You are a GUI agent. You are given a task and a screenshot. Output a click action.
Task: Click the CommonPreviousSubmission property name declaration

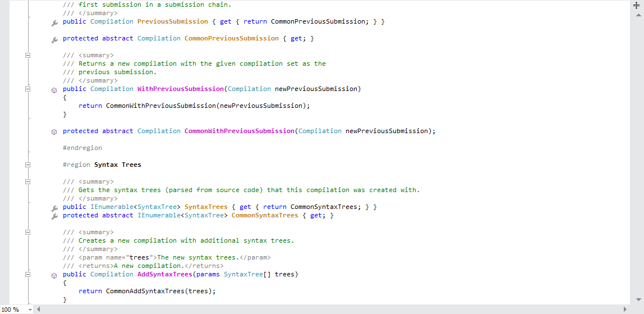[x=231, y=38]
